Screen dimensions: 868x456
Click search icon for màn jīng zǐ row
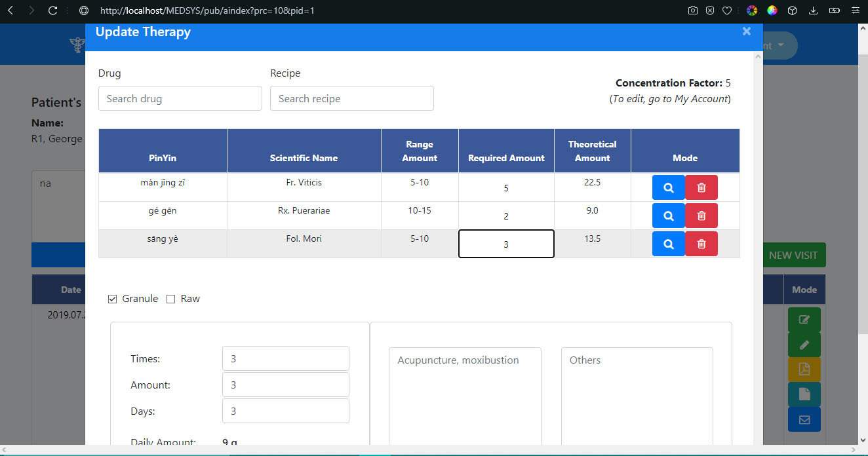pyautogui.click(x=668, y=187)
